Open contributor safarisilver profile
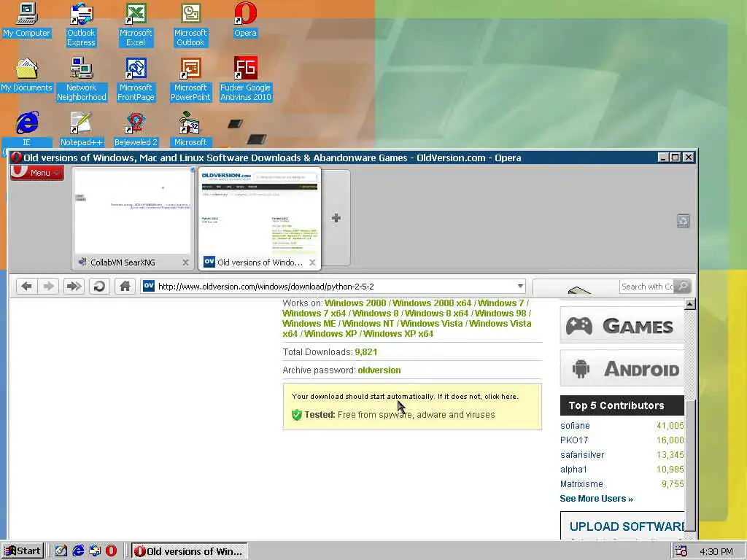 pyautogui.click(x=582, y=455)
